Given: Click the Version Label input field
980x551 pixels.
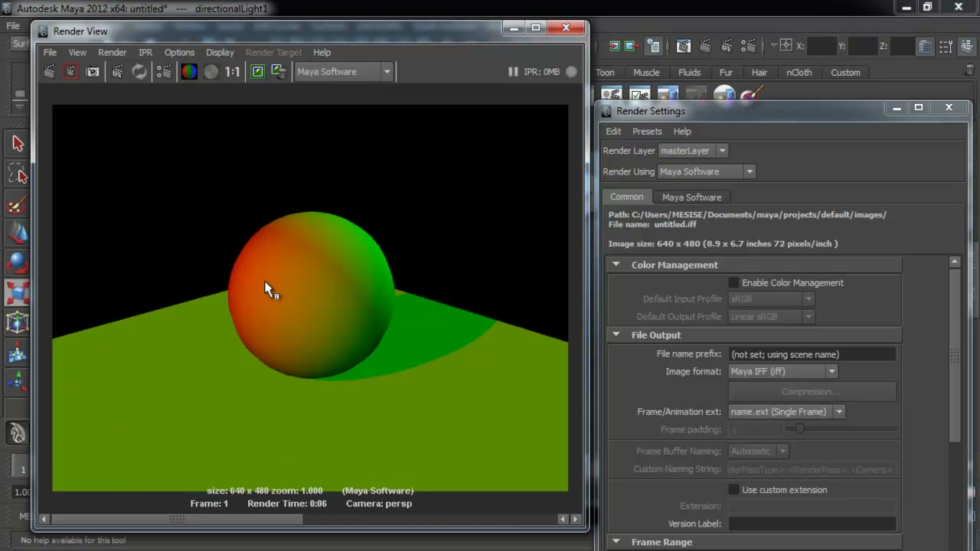Looking at the screenshot, I should (812, 523).
